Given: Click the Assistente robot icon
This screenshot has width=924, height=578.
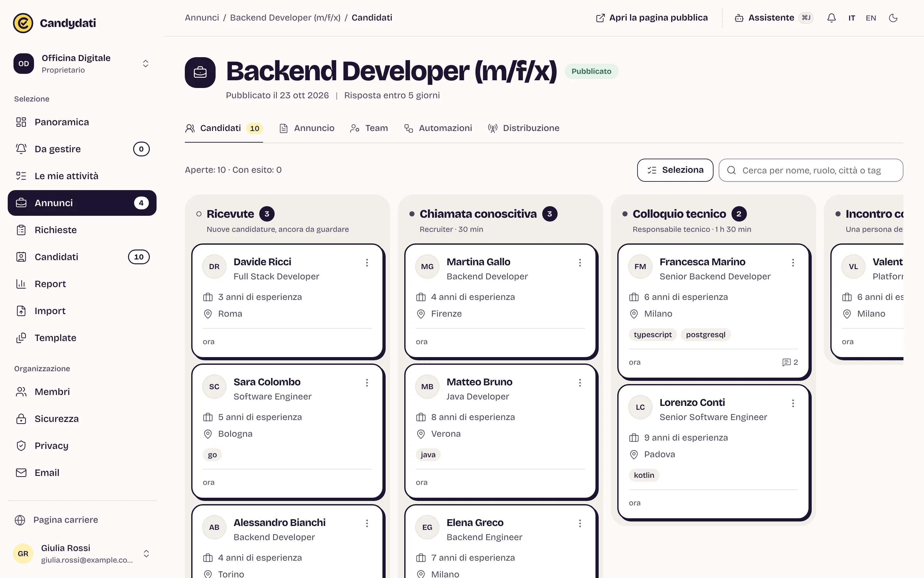Looking at the screenshot, I should pyautogui.click(x=739, y=18).
